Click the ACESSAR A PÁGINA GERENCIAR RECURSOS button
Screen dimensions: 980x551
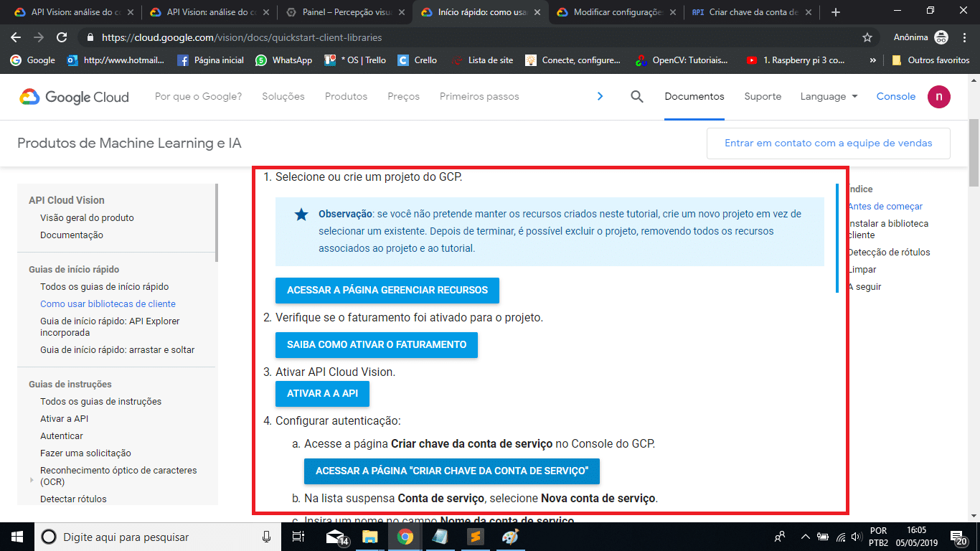pyautogui.click(x=387, y=290)
